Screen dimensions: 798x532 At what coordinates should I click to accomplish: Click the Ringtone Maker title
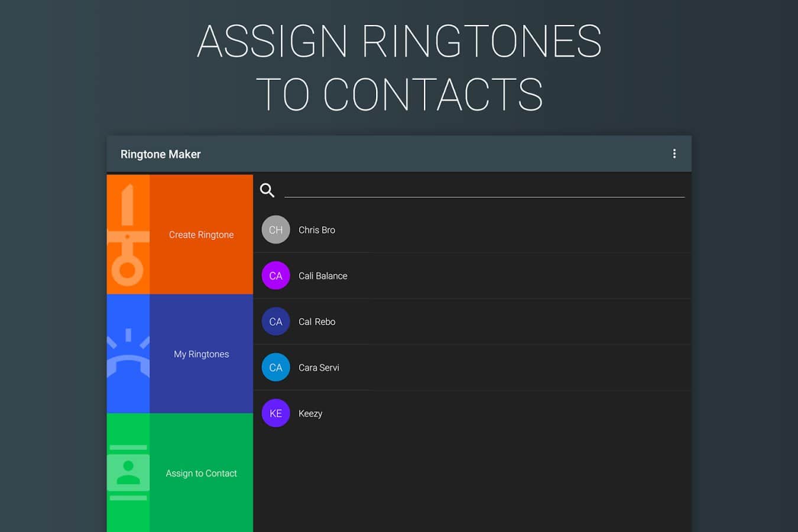pos(161,154)
